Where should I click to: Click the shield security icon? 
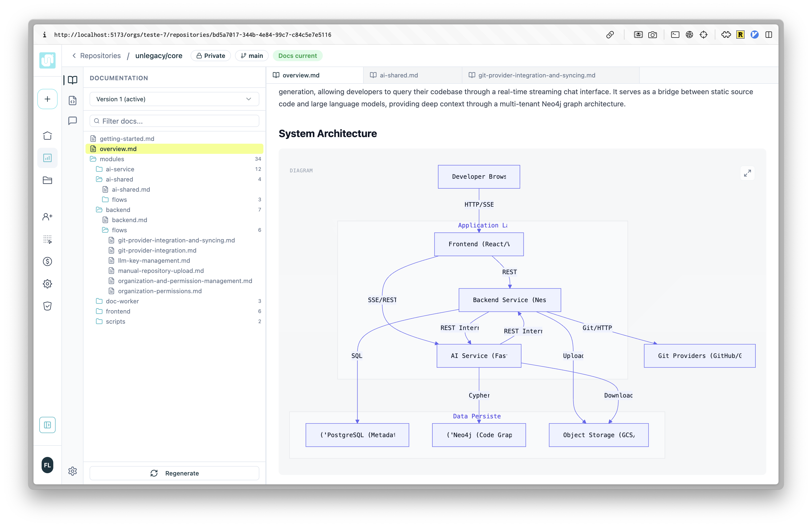pos(47,306)
